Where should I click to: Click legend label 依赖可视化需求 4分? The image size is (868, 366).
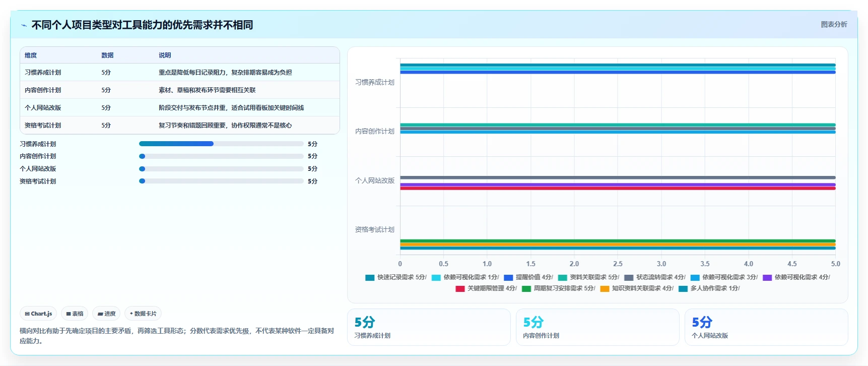pos(803,277)
